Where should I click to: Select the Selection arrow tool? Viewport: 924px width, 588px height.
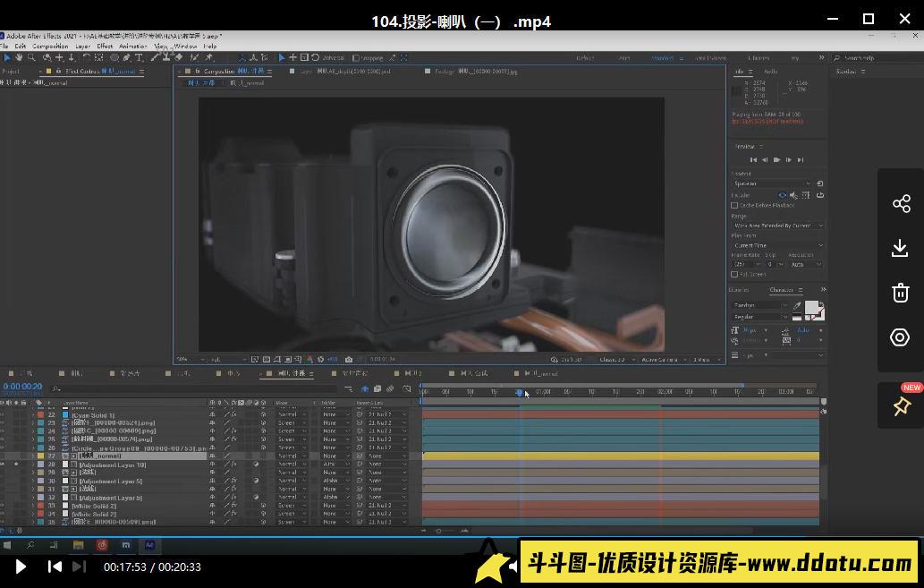click(x=7, y=58)
